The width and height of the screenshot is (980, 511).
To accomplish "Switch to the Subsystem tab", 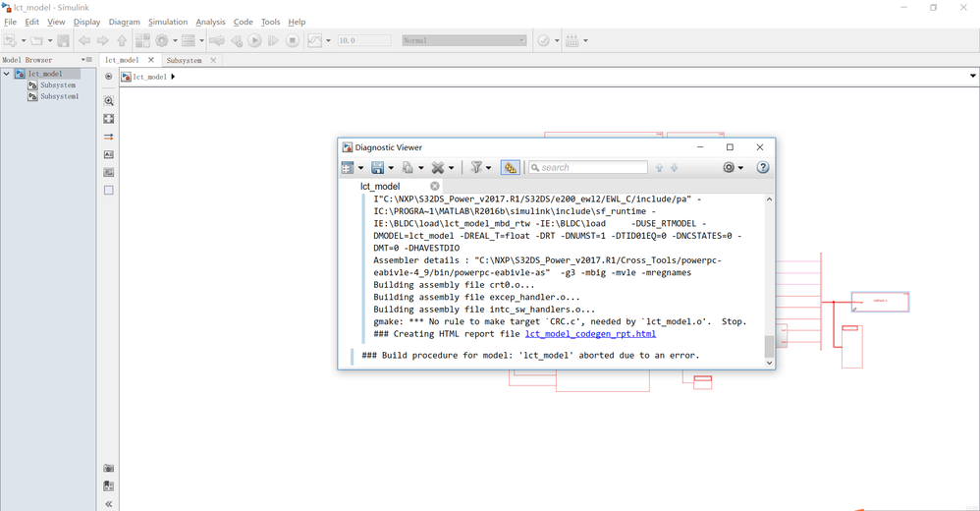I will pyautogui.click(x=185, y=61).
